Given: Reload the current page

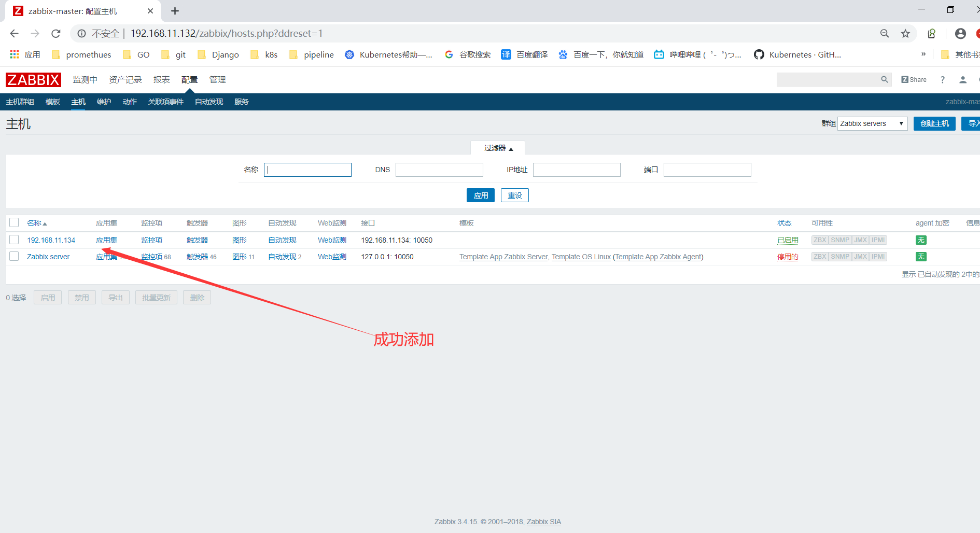Looking at the screenshot, I should [x=56, y=34].
